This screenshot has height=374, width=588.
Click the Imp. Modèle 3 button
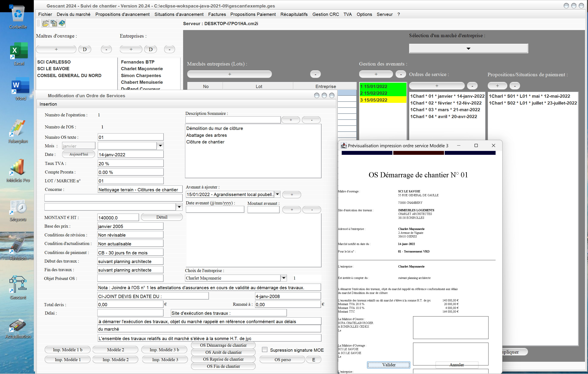tap(165, 360)
